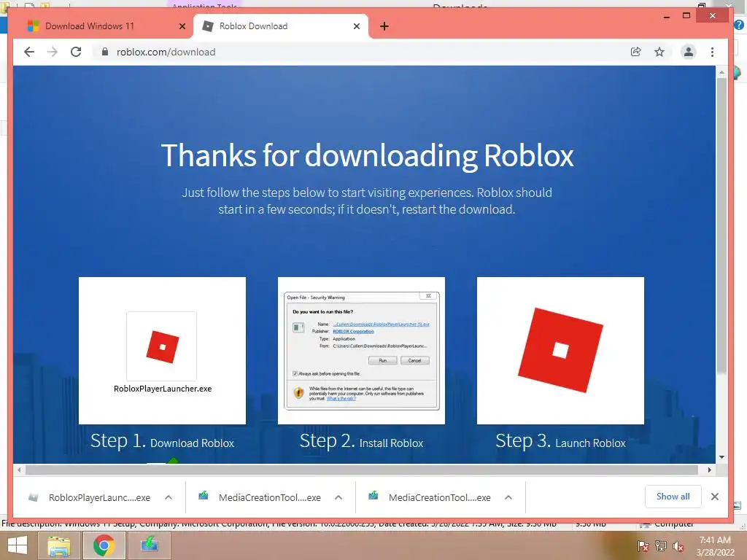Close the downloads bar
Screen dimensions: 747x560
click(x=715, y=497)
